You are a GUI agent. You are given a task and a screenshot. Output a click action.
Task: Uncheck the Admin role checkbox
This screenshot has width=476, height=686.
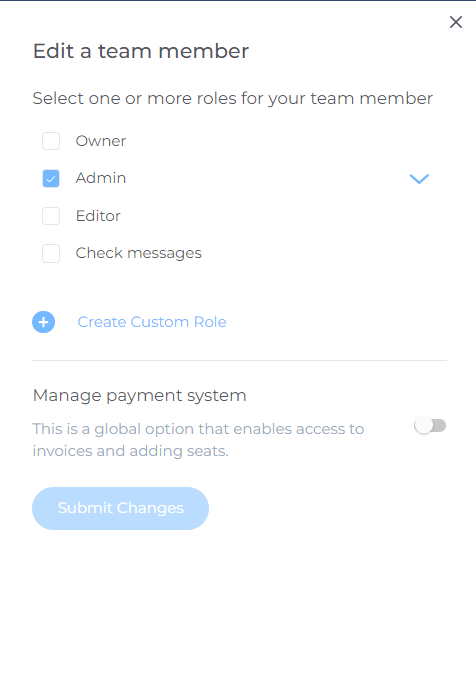click(x=51, y=178)
